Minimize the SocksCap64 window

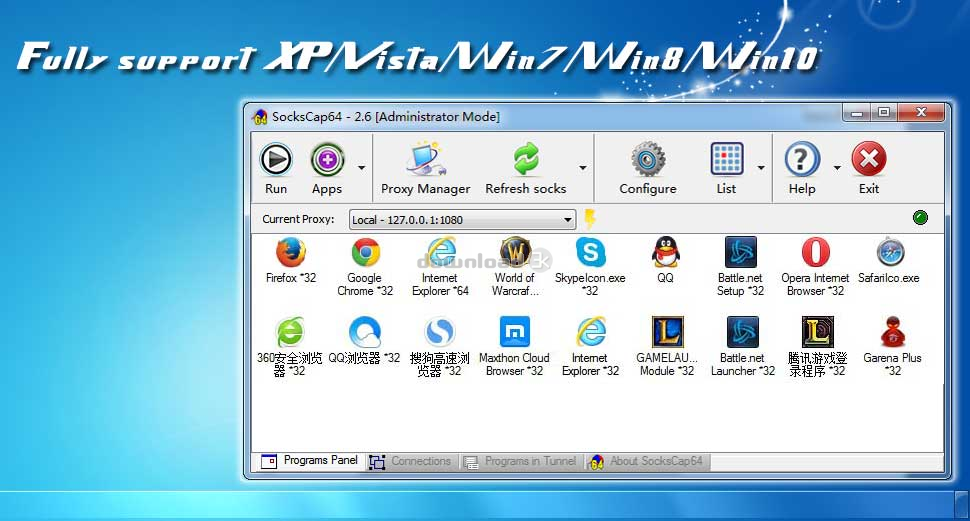[x=856, y=113]
